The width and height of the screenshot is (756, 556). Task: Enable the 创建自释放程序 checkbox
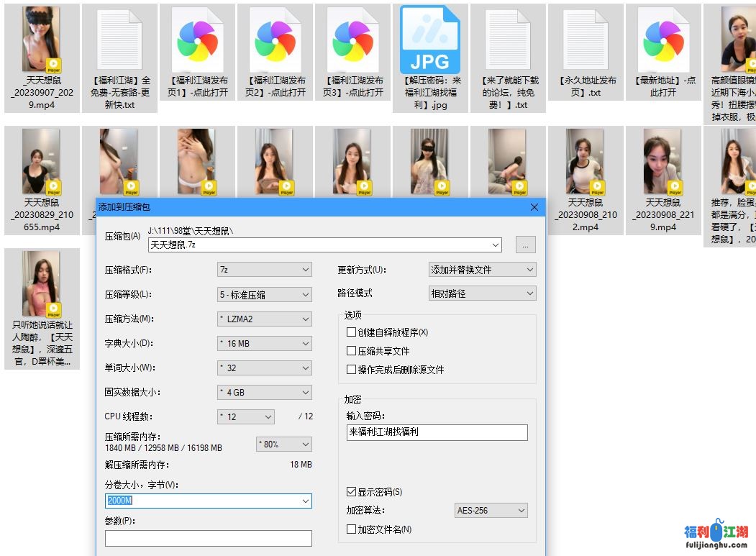pos(352,332)
